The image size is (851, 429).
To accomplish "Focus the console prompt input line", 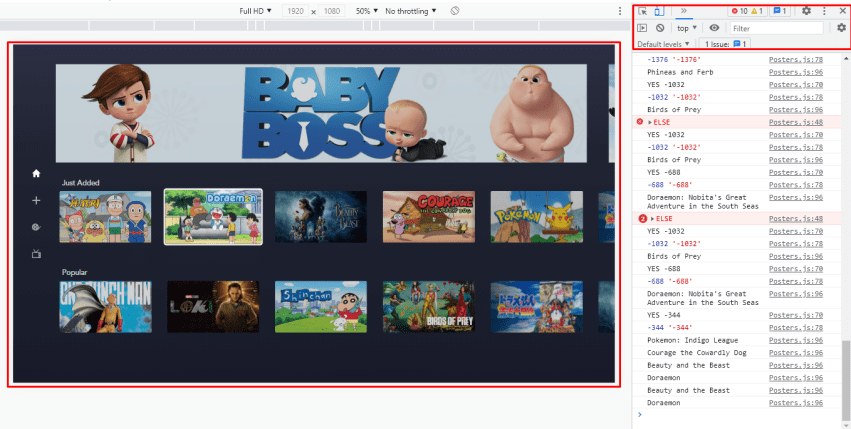I will pyautogui.click(x=738, y=415).
